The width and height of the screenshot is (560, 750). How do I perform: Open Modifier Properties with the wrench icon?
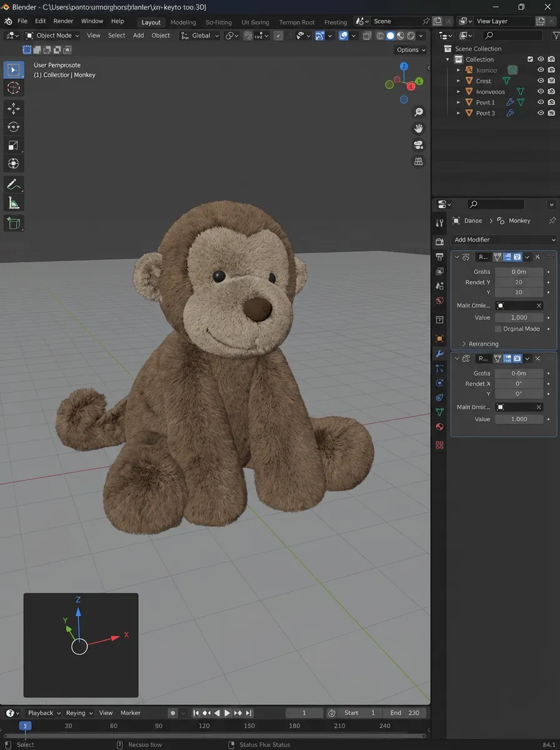point(439,354)
